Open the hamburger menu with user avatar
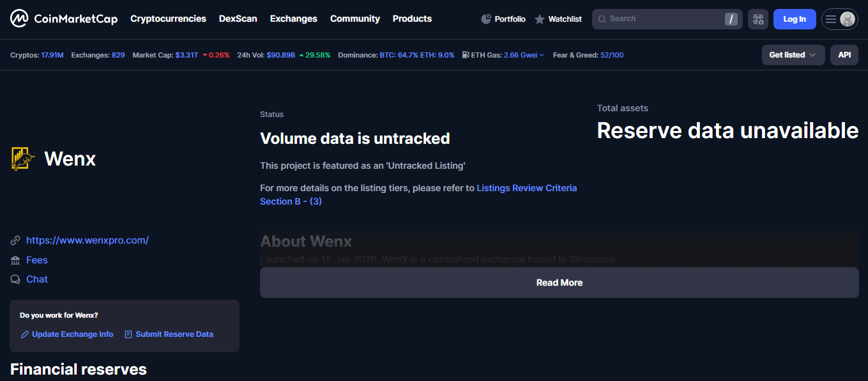This screenshot has width=868, height=381. click(839, 19)
